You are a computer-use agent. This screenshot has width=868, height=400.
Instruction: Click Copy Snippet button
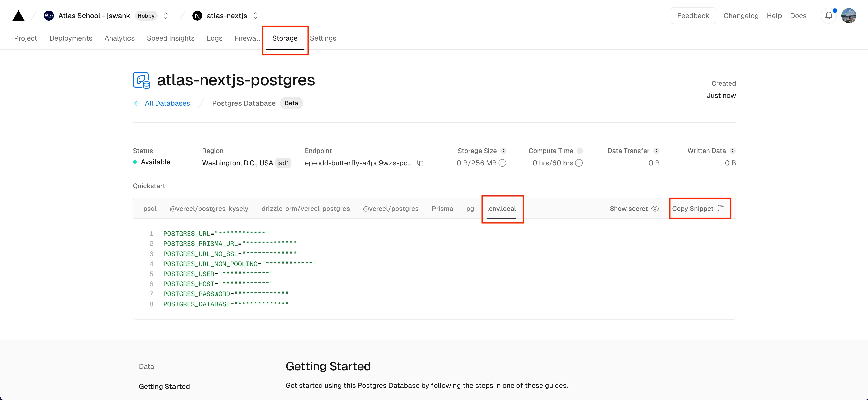point(698,209)
